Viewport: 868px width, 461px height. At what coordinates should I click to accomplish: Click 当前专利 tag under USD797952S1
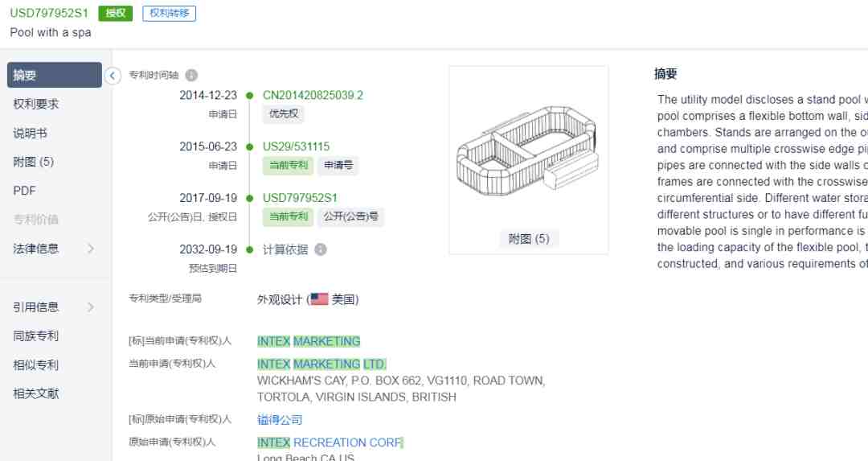tap(288, 216)
